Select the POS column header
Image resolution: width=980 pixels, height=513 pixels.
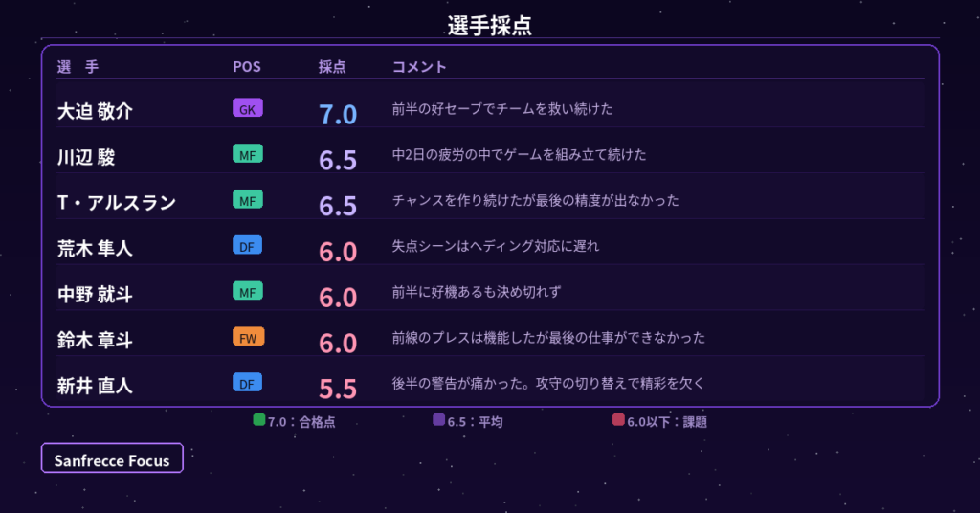click(247, 67)
